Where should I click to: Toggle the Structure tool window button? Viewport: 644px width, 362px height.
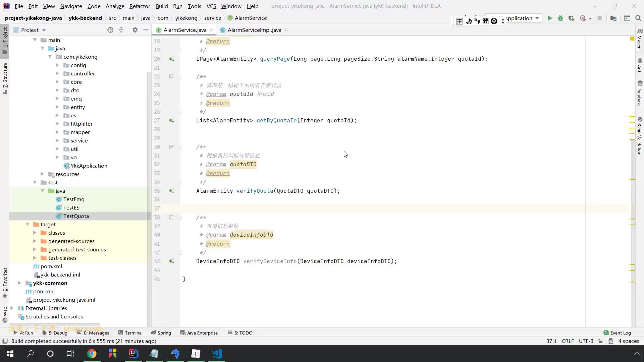[x=5, y=78]
